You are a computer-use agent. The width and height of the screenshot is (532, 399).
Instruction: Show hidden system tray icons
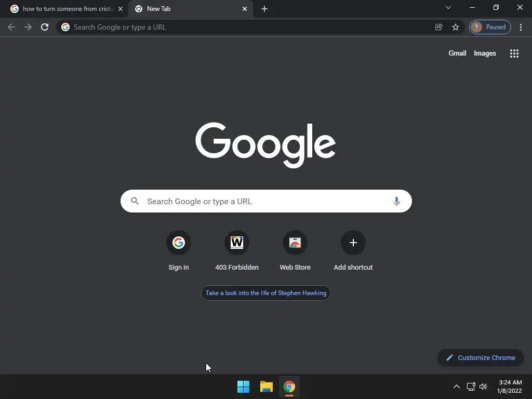pos(457,387)
